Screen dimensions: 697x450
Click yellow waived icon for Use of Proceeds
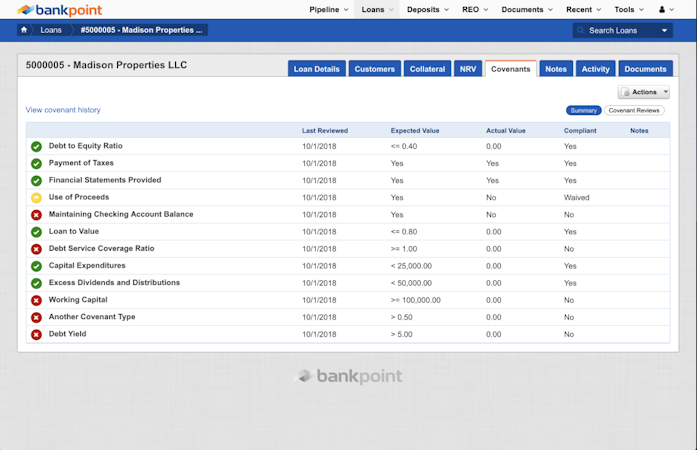pos(36,198)
